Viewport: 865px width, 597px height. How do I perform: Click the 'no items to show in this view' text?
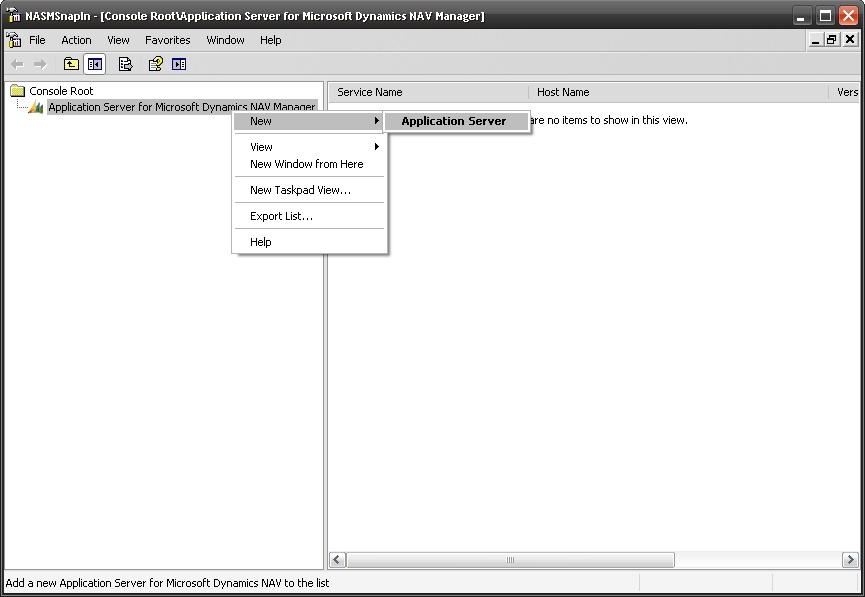click(608, 120)
